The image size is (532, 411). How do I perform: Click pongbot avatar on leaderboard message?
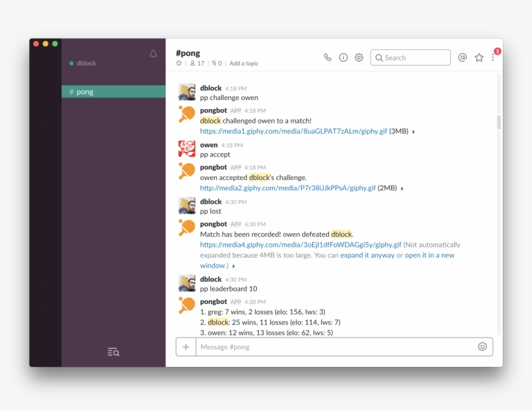187,305
